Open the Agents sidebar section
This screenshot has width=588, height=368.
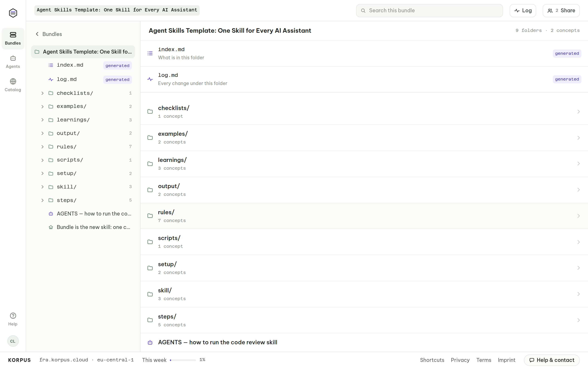point(13,62)
